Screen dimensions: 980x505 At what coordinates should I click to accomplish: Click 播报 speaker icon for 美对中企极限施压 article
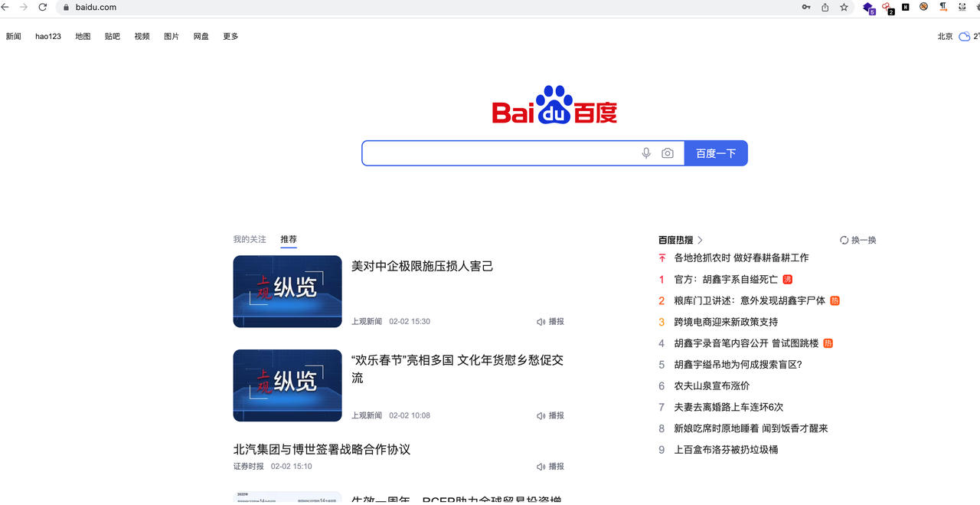click(541, 322)
